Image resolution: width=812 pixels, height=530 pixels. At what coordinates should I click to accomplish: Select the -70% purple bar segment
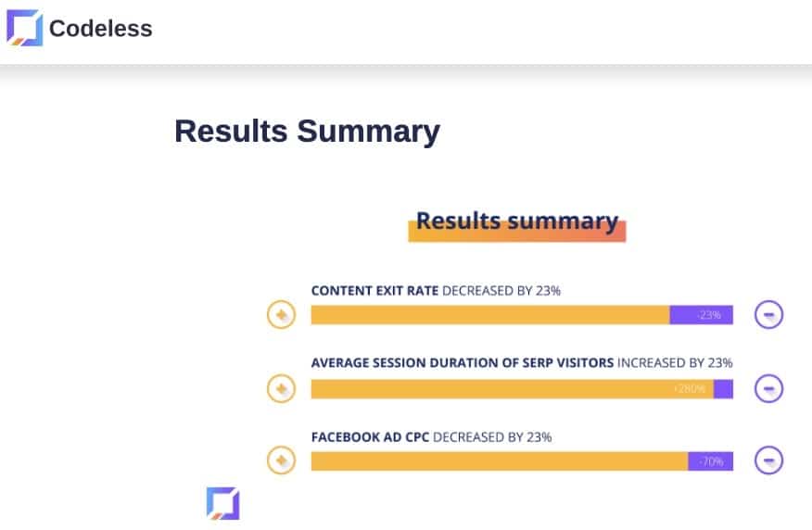(710, 461)
